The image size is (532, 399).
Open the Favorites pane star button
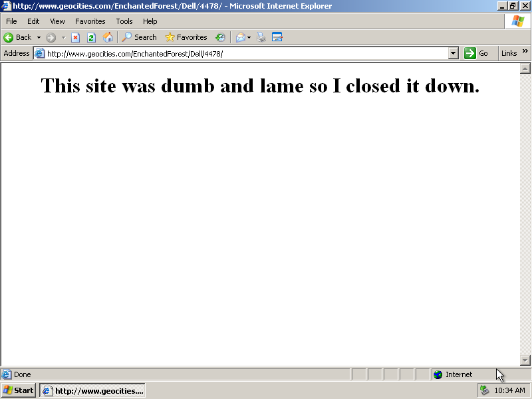tap(186, 37)
